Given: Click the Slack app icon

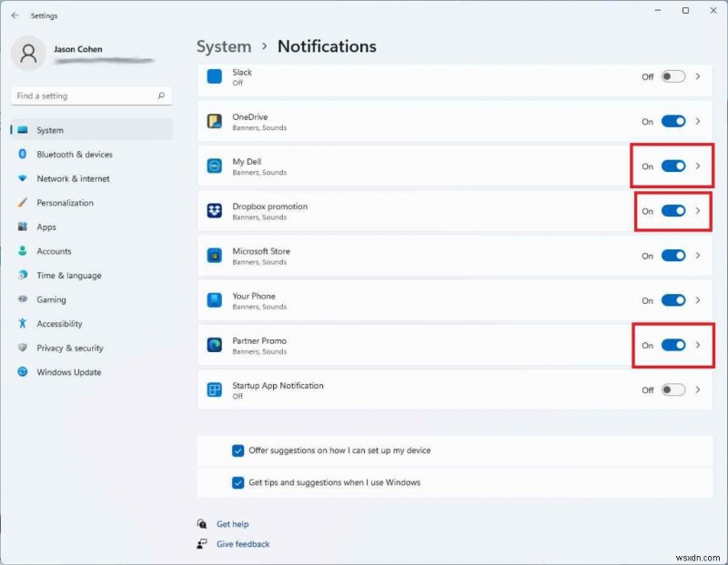Looking at the screenshot, I should click(214, 77).
